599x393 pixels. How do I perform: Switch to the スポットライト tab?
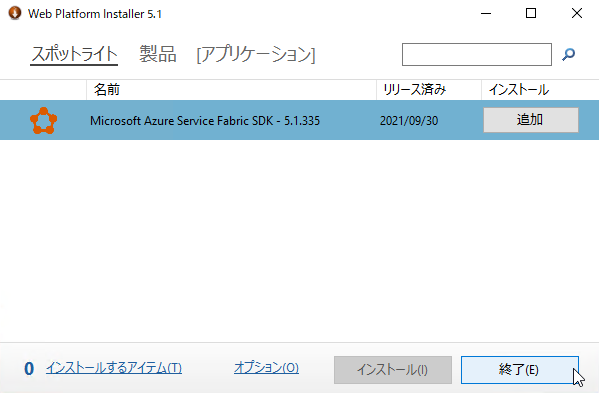click(x=74, y=54)
